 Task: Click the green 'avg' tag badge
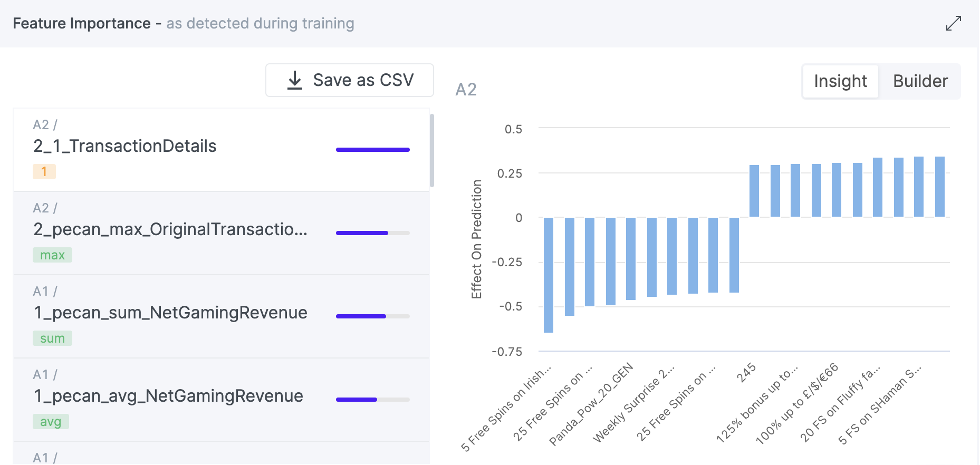click(x=51, y=422)
